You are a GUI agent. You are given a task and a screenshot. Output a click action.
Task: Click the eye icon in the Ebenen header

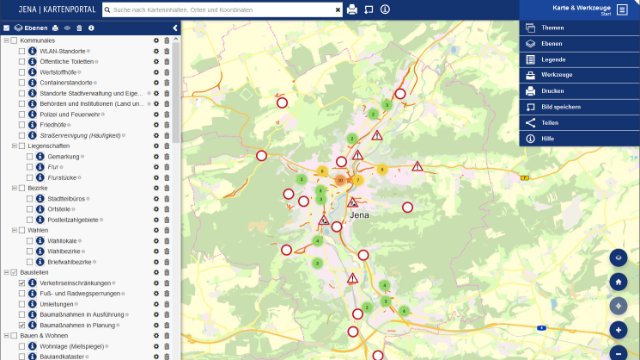pos(67,28)
